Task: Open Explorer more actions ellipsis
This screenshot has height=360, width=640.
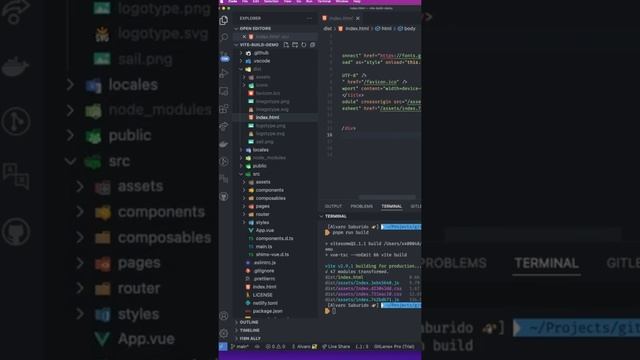Action: 309,18
